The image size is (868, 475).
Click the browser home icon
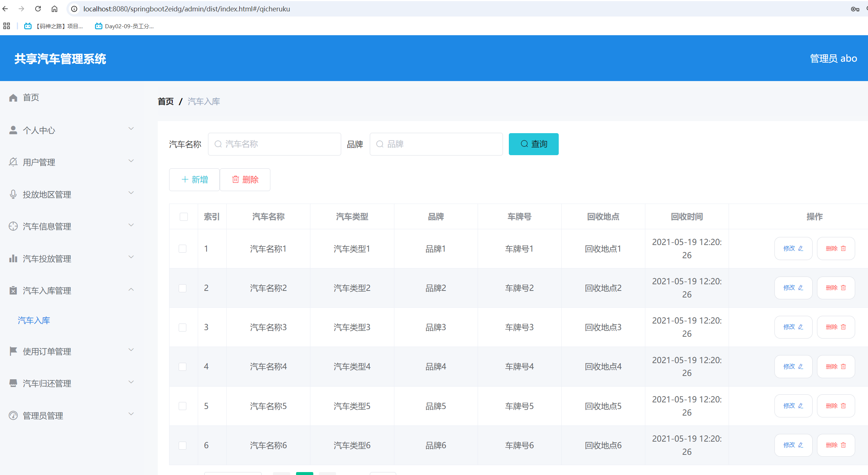[x=54, y=9]
